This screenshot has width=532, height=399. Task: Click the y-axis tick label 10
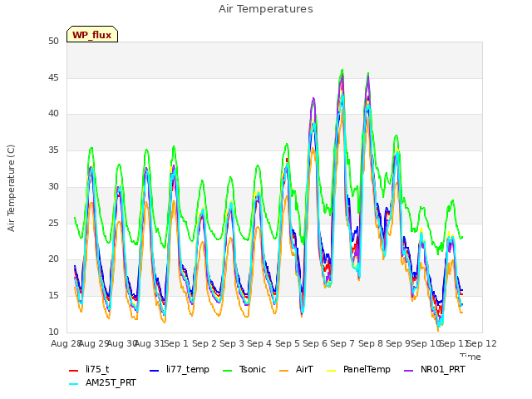point(53,332)
